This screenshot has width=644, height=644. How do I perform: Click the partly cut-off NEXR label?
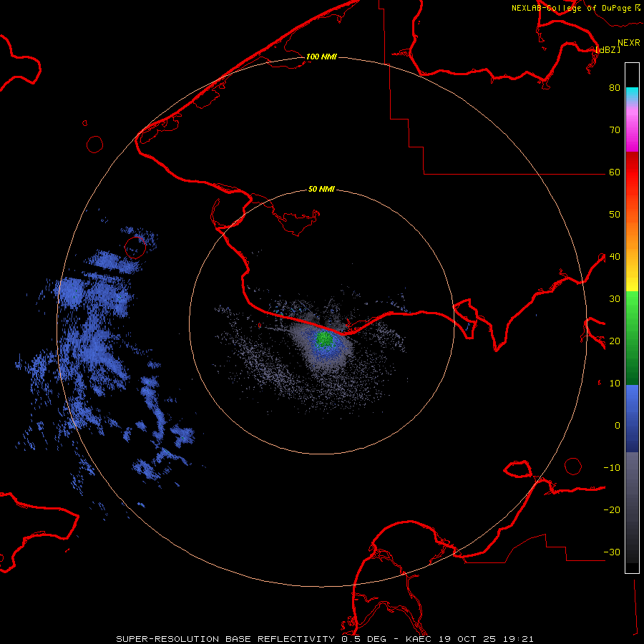point(629,43)
